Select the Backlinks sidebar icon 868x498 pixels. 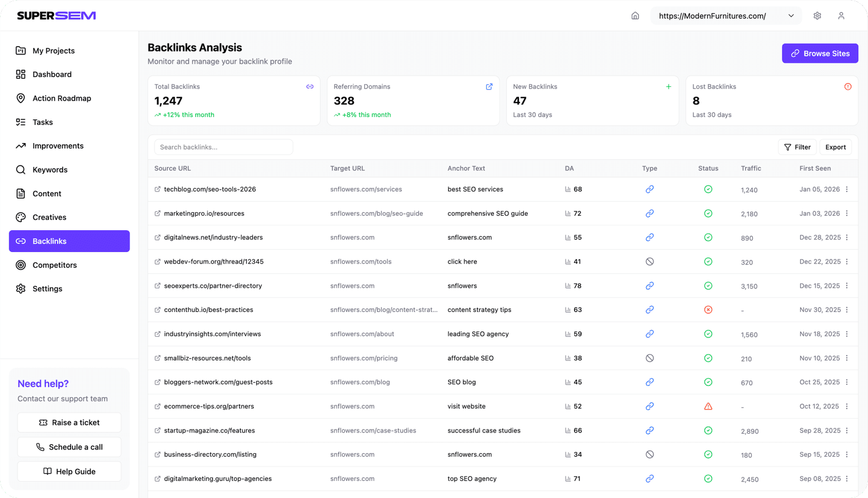click(21, 241)
